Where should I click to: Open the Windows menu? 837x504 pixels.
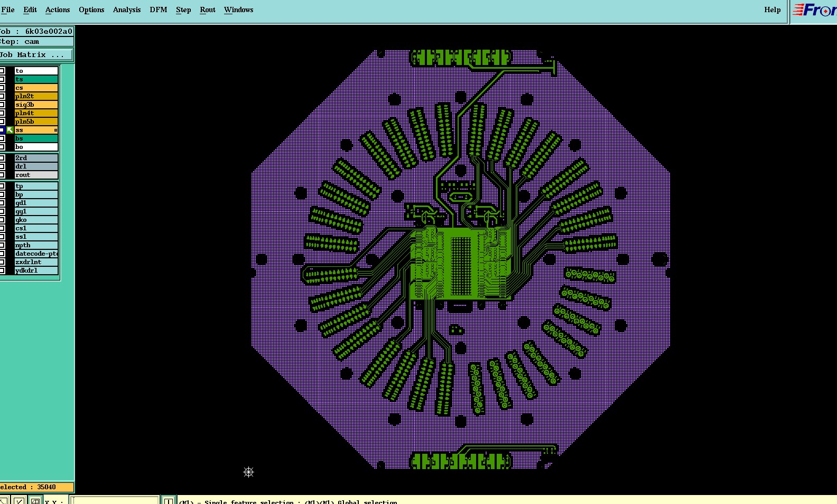tap(238, 10)
